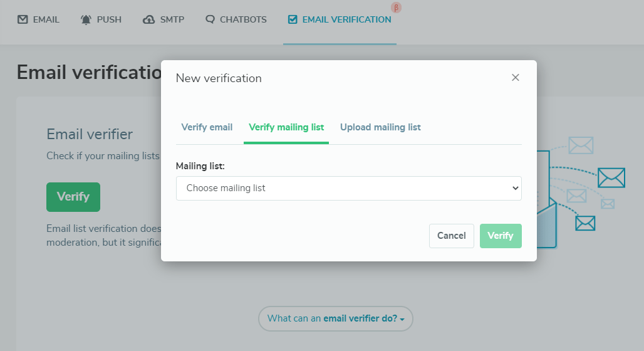Click the EMAIL envelope icon
644x351 pixels.
click(23, 19)
